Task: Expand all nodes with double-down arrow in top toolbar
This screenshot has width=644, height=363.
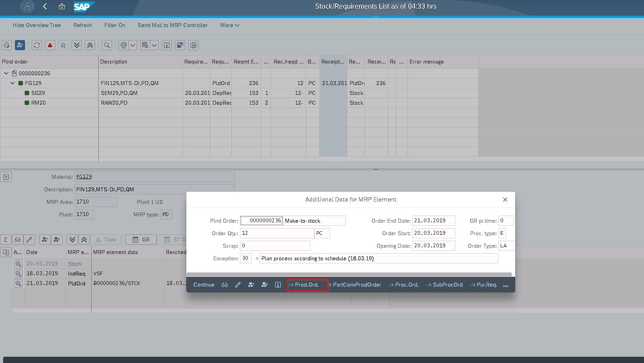Action: (x=77, y=45)
